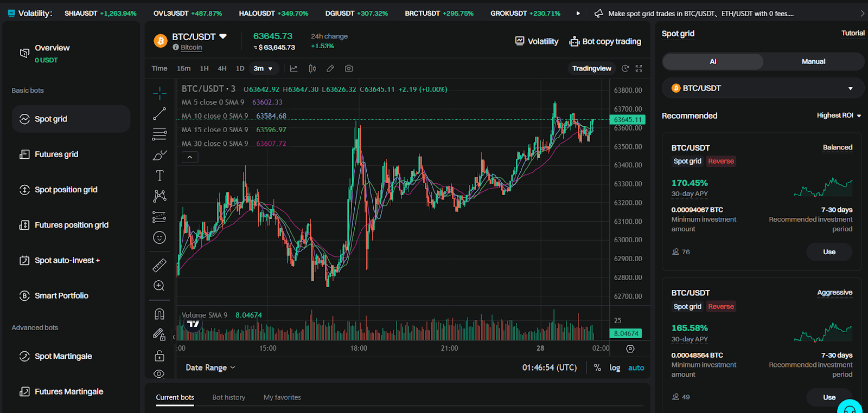Advance the volatility ticker with play arrow

tap(578, 13)
